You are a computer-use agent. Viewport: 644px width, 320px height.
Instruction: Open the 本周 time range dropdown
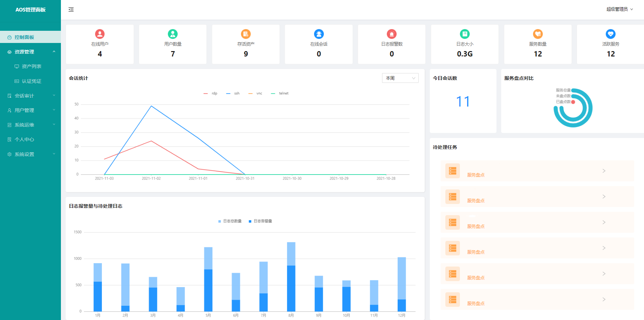[400, 78]
